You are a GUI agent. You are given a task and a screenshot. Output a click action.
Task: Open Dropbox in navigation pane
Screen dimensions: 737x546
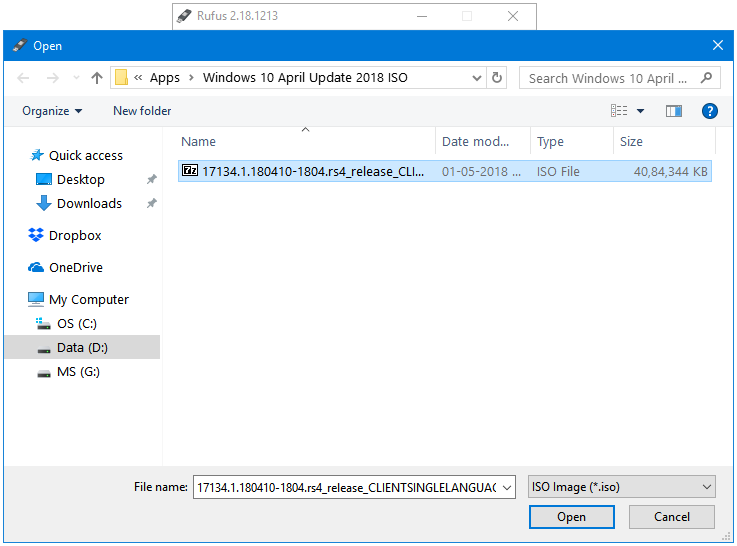75,235
